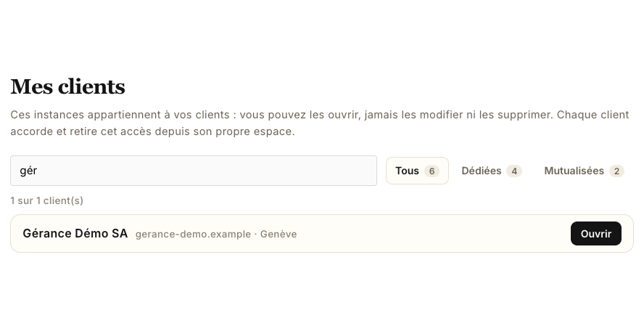Select the Tous filter tab
The height and width of the screenshot is (321, 644).
(x=417, y=171)
